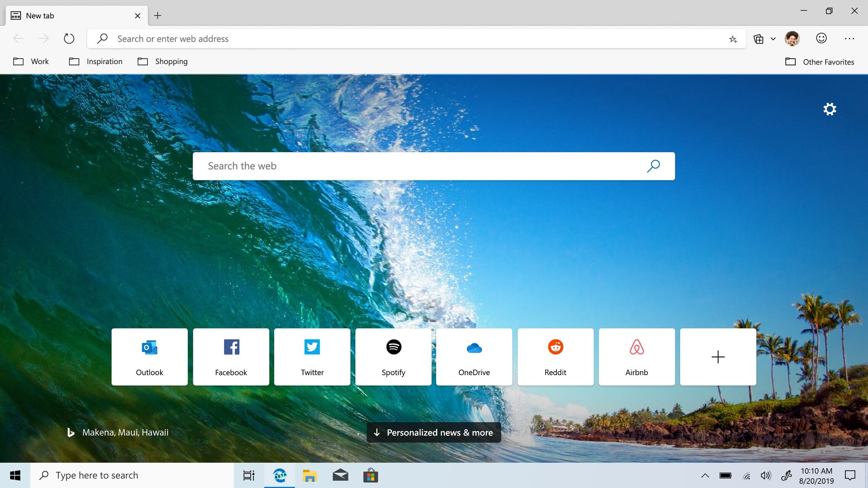This screenshot has height=488, width=868.
Task: Expand extensions menu dropdown
Action: 772,38
